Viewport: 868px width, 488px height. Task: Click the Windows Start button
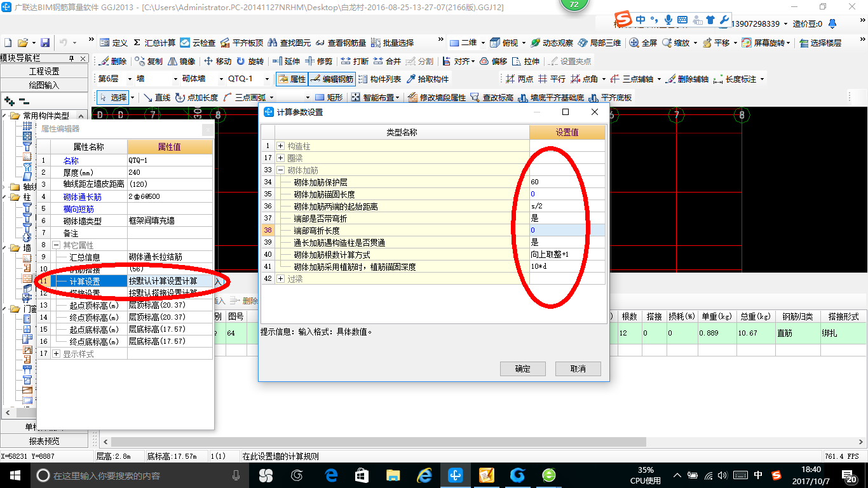pyautogui.click(x=15, y=475)
